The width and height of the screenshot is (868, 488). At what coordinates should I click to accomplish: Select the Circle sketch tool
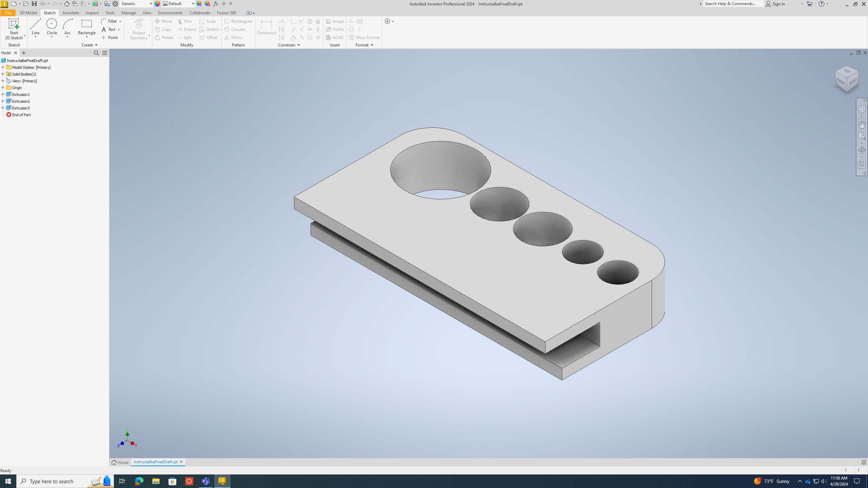(52, 28)
